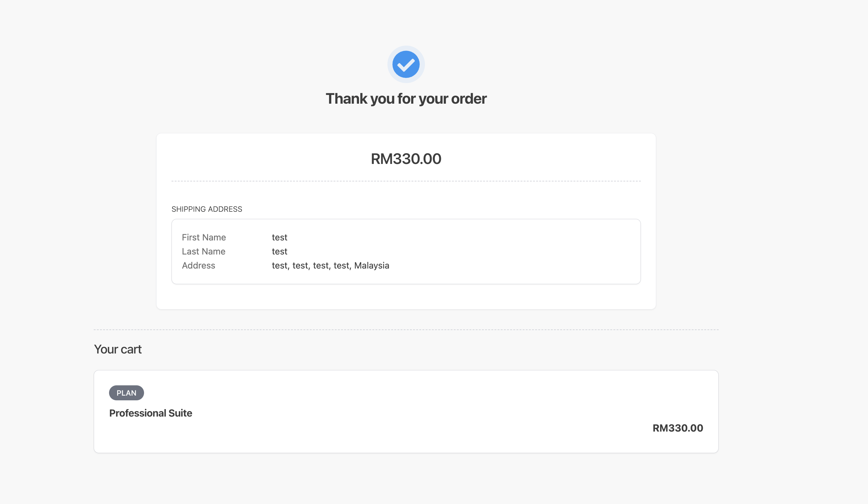Click the address value ending in Malaysia
Viewport: 868px width, 504px height.
[330, 265]
